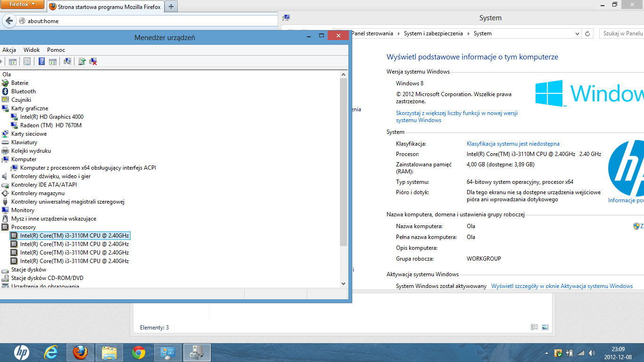Click the 4,00 GB installed memory value
Screen dimensions: 644x362
point(501,165)
